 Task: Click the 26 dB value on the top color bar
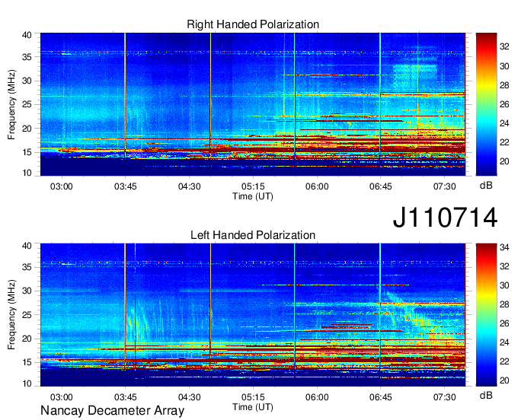click(504, 104)
